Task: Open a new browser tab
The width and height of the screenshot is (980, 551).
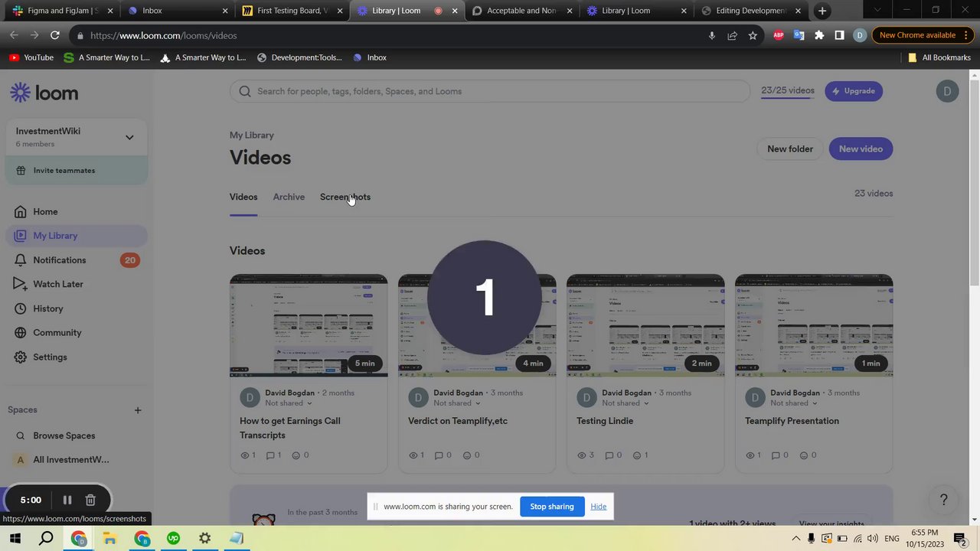Action: [x=822, y=11]
